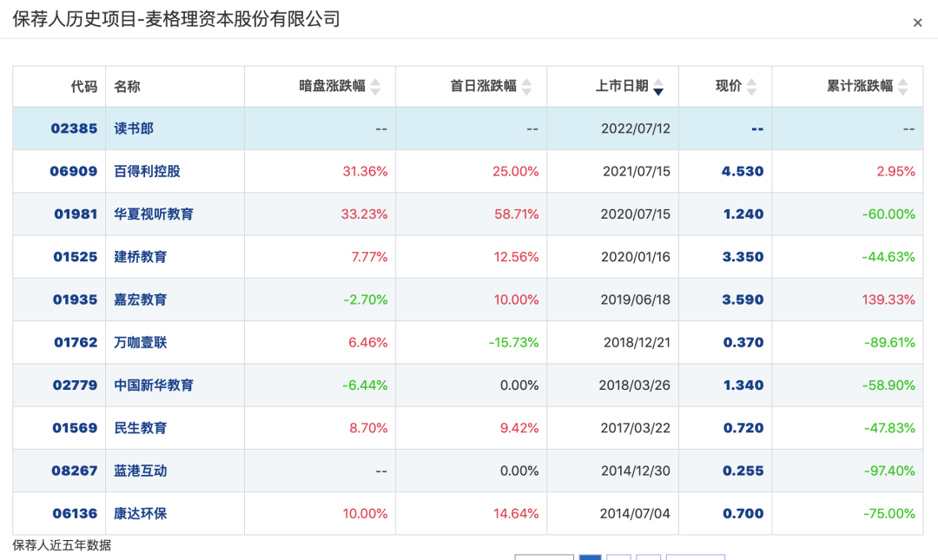Screen dimensions: 938x560
Task: Open stock code 08267
Action: (x=74, y=471)
